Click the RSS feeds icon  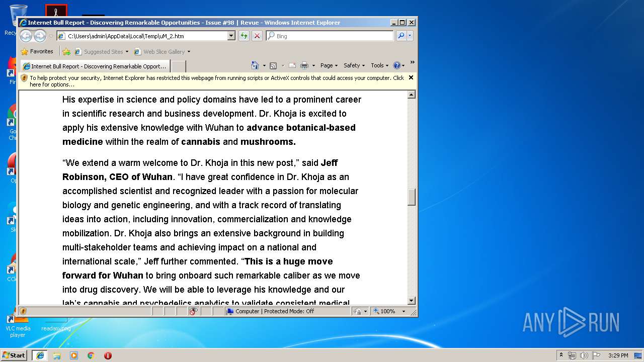[273, 65]
